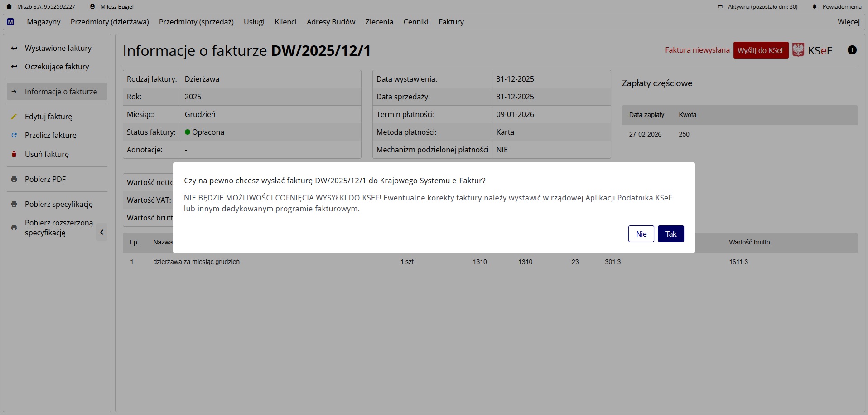
Task: Confirm sending with the Tak button
Action: click(670, 234)
